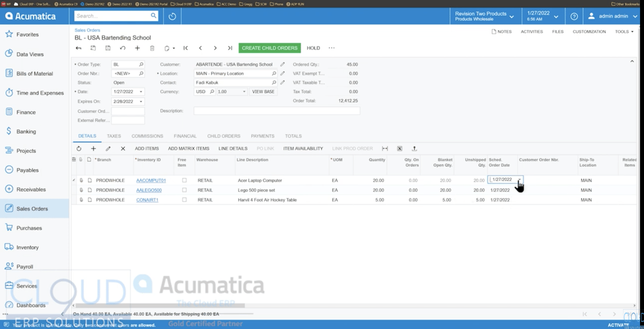Jump to the last record arrow
This screenshot has width=644, height=329.
point(230,48)
